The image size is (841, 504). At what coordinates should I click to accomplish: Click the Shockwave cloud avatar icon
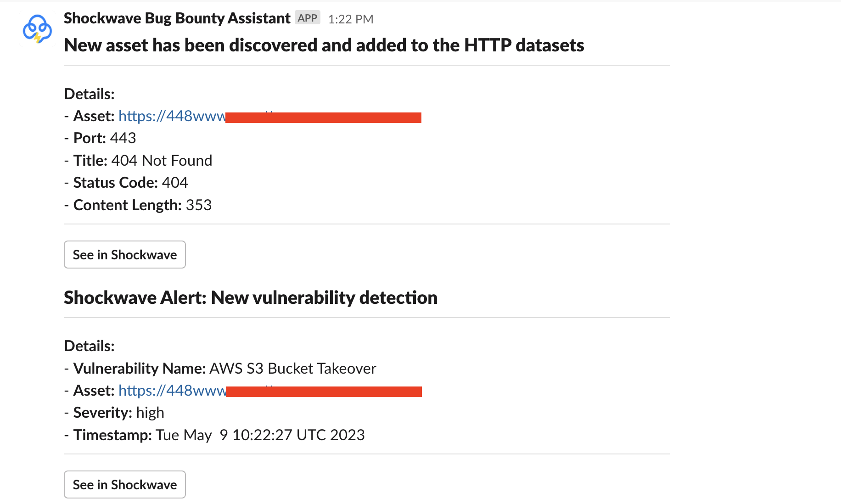[37, 29]
